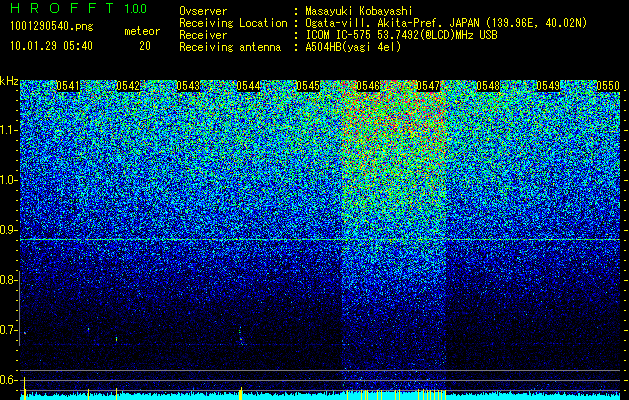Click the 1.1 frequency axis label
The image size is (629, 400).
9,130
